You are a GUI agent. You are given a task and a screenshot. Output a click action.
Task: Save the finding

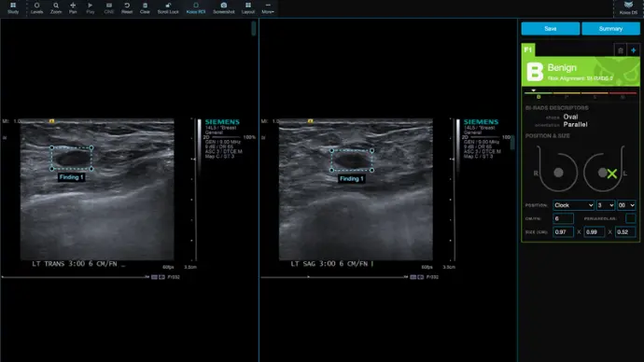click(x=551, y=29)
